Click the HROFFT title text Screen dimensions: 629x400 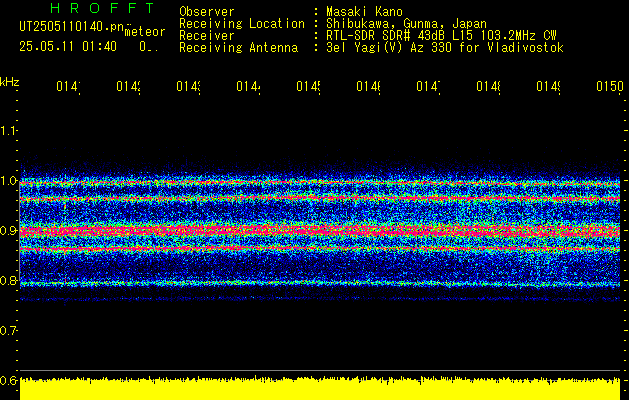pos(103,8)
